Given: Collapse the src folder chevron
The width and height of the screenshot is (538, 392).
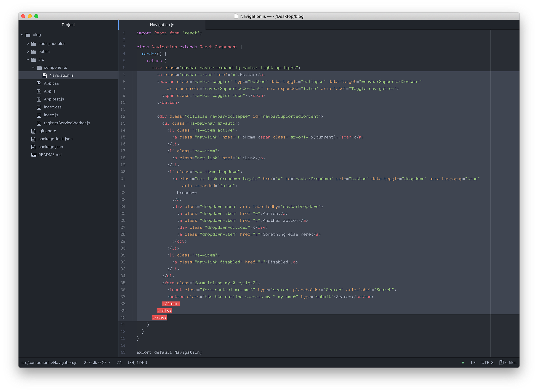Looking at the screenshot, I should pyautogui.click(x=28, y=60).
